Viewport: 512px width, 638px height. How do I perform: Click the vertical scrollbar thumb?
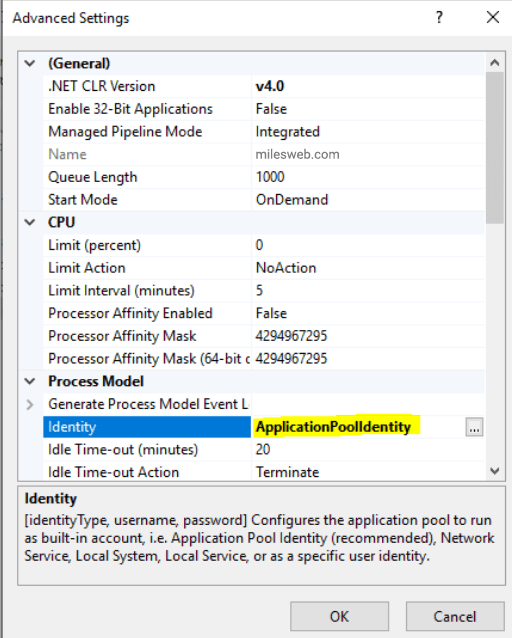click(x=494, y=148)
